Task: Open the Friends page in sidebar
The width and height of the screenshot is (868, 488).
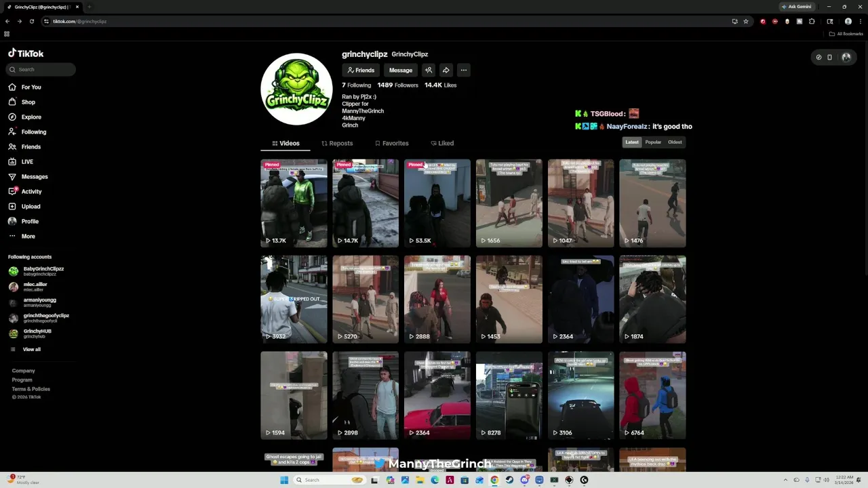Action: [25, 146]
